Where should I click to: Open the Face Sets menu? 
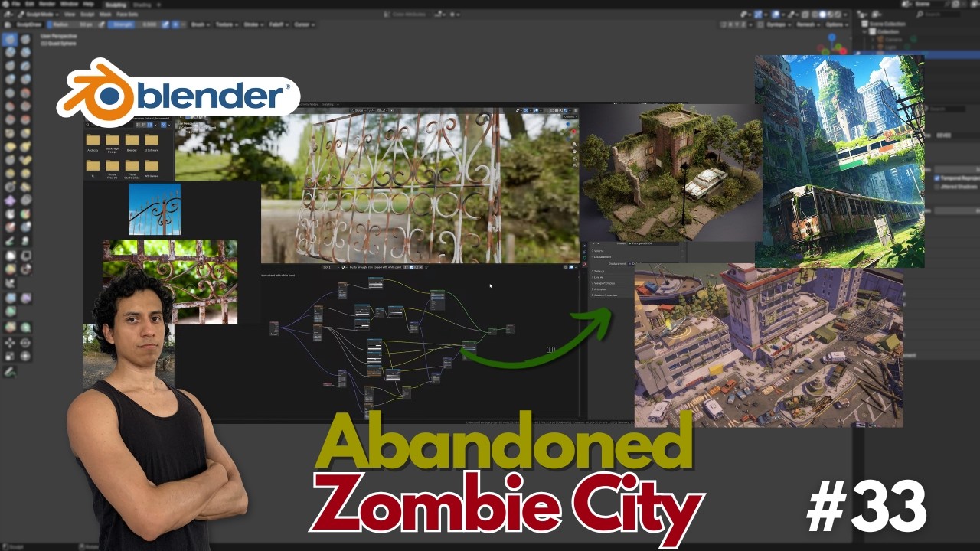click(127, 14)
